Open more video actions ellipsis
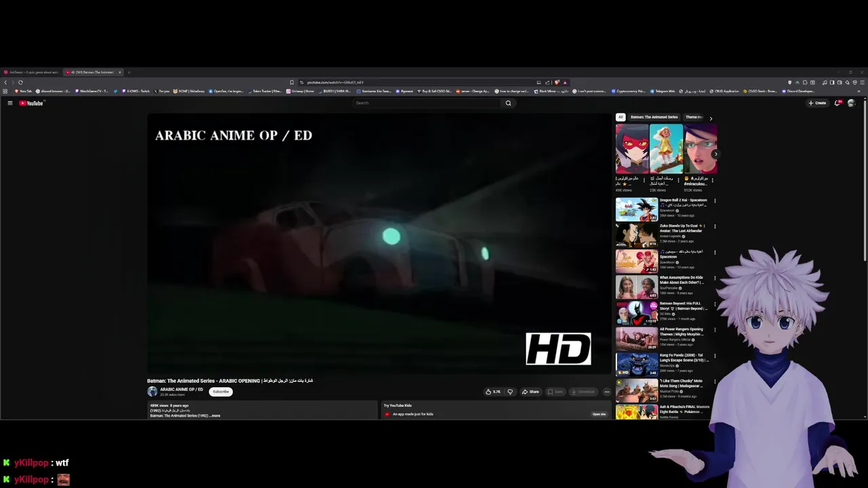Screen dimensions: 868x488 (607, 392)
